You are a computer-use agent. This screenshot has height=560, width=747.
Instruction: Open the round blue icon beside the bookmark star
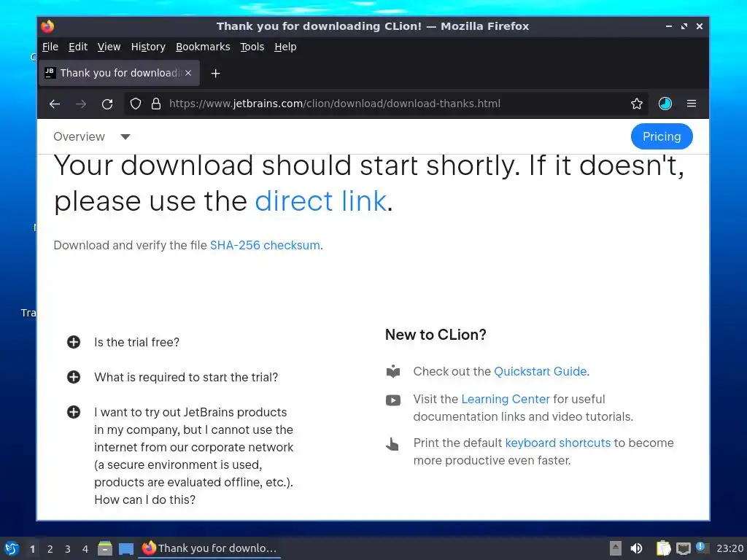tap(665, 104)
